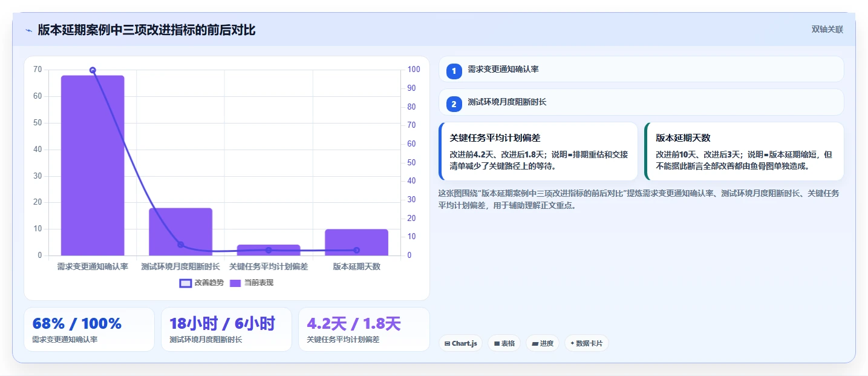Click the x-axis label 测试环境月度阻断时长
The image size is (868, 376).
180,266
